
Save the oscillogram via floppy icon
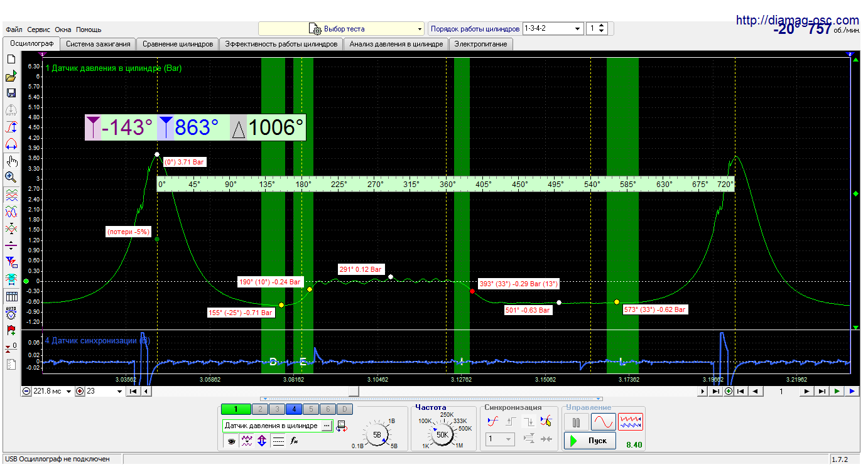11,93
